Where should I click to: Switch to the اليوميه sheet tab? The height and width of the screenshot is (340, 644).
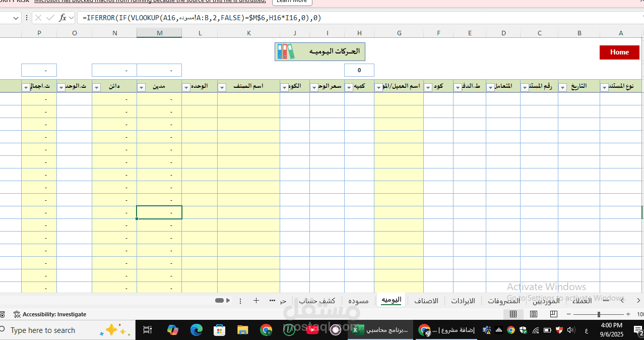coord(392,300)
